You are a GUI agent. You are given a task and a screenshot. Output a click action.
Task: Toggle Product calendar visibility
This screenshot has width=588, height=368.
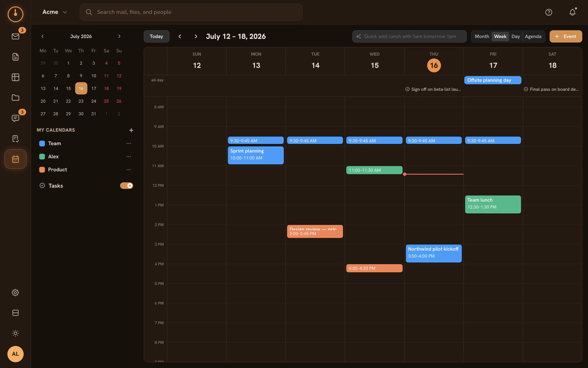point(42,170)
